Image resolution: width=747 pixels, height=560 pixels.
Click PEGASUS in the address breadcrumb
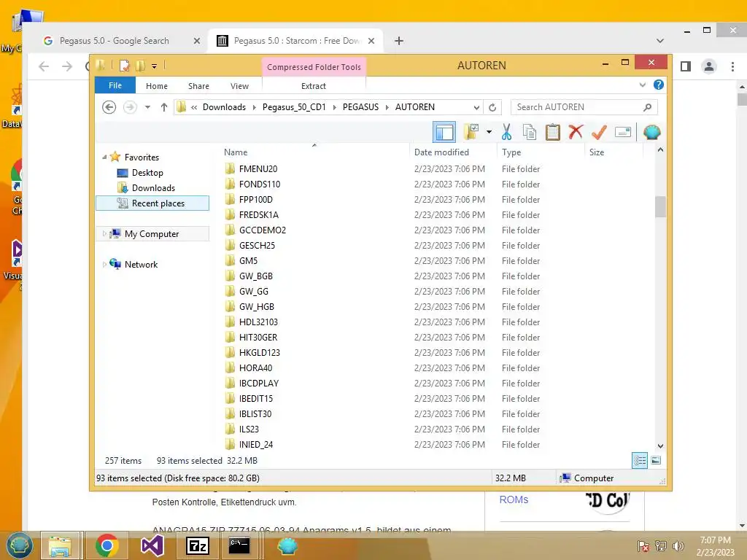tap(360, 107)
